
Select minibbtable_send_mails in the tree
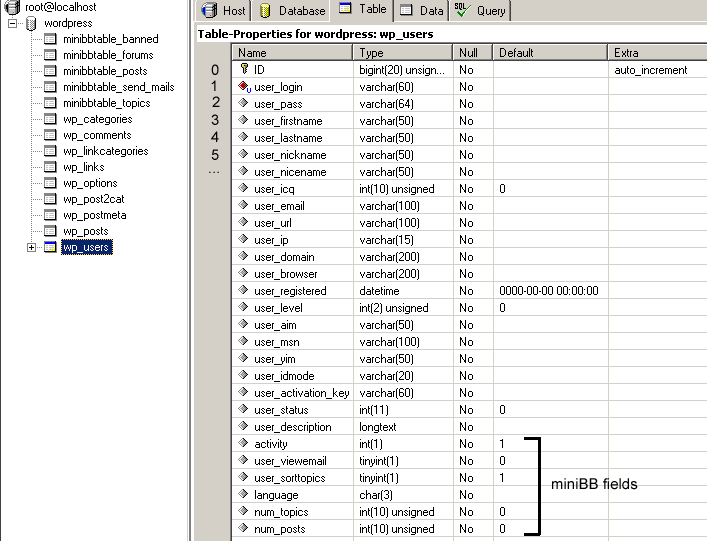tap(119, 87)
